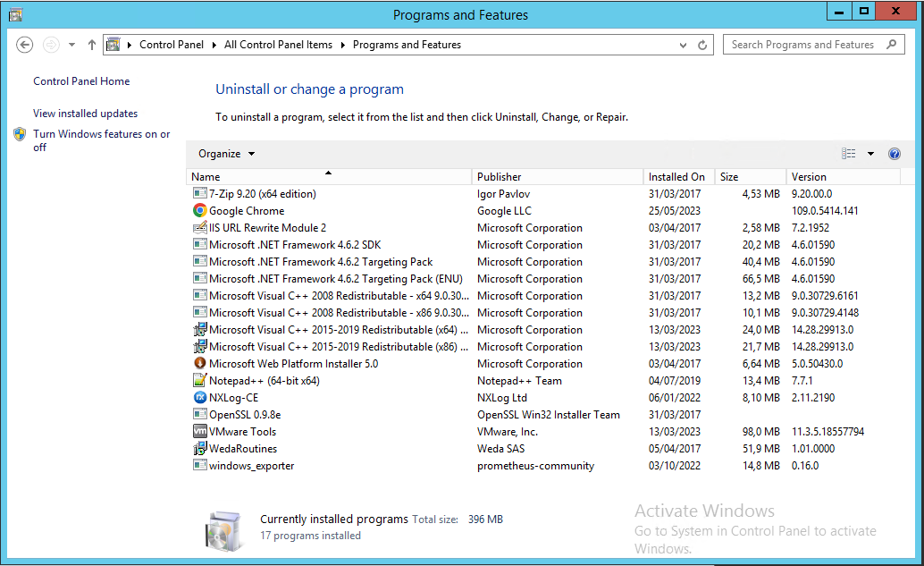Click the Visual C++ 2008 x86 icon

click(200, 312)
